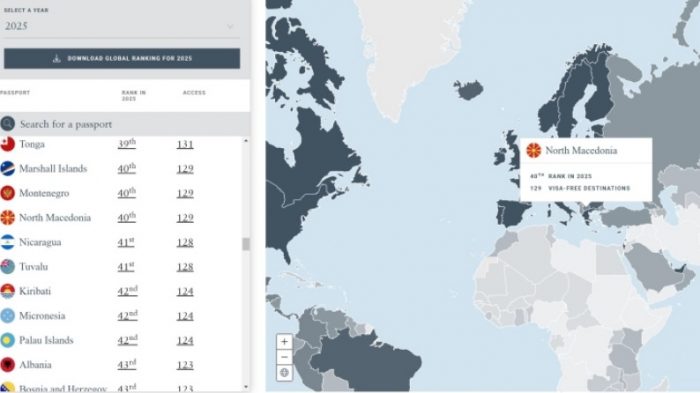Click the passport list scrollbar thumb

click(x=246, y=244)
